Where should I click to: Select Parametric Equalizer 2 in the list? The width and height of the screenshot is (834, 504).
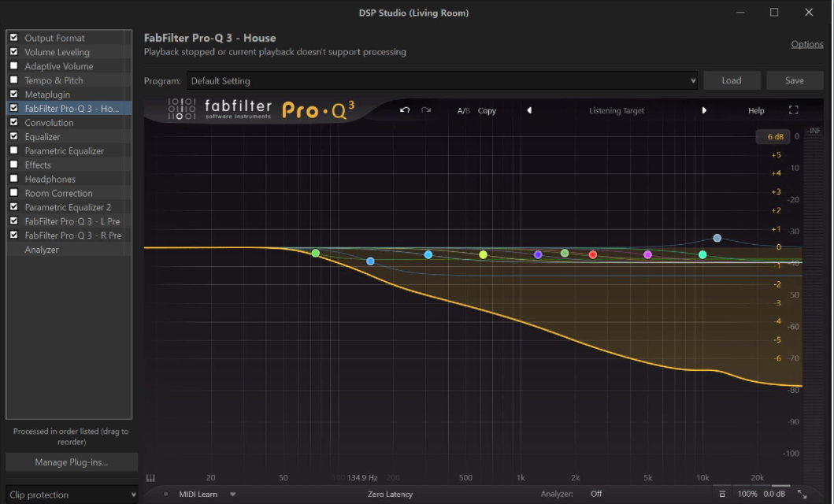[68, 207]
